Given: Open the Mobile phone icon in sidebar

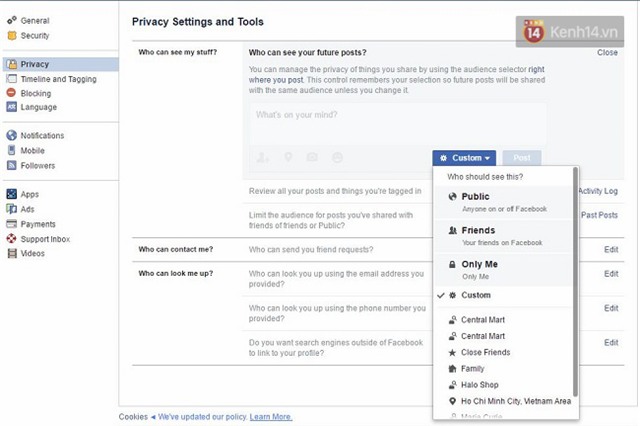Looking at the screenshot, I should click(x=12, y=151).
